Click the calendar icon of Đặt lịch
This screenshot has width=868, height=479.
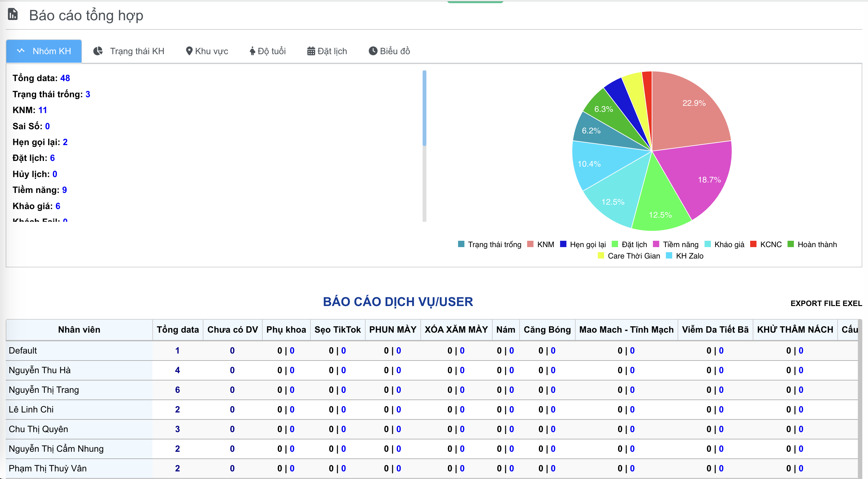click(x=311, y=51)
